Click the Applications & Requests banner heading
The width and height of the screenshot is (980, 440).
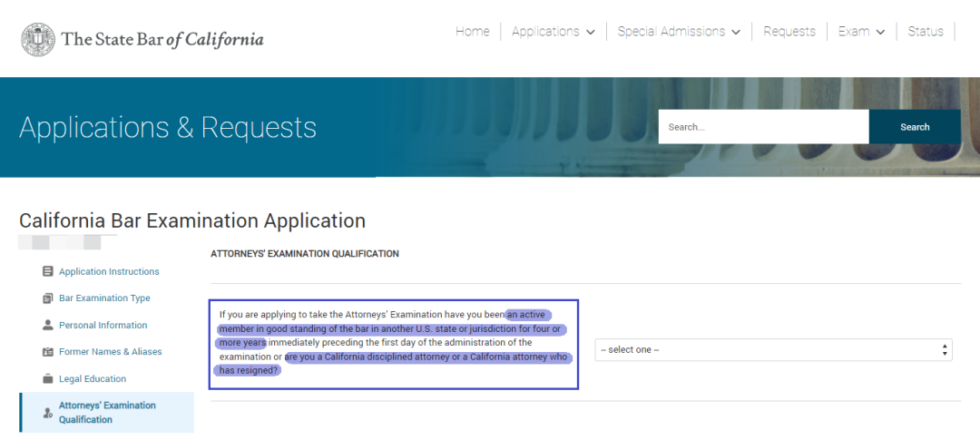click(168, 127)
